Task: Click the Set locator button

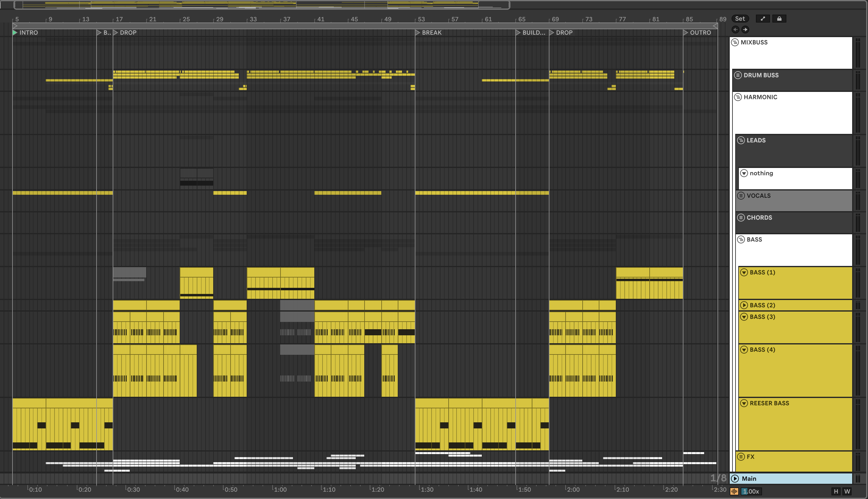Action: [x=740, y=19]
